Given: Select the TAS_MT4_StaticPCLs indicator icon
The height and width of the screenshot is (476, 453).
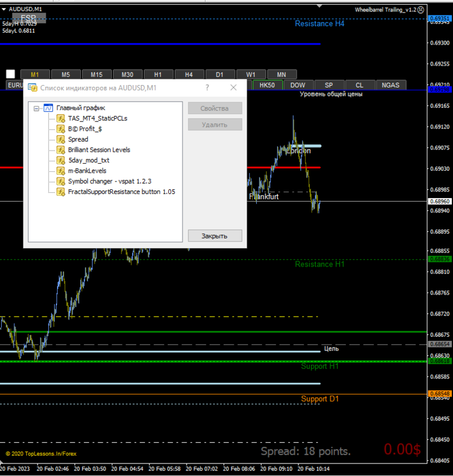Looking at the screenshot, I should tap(61, 118).
